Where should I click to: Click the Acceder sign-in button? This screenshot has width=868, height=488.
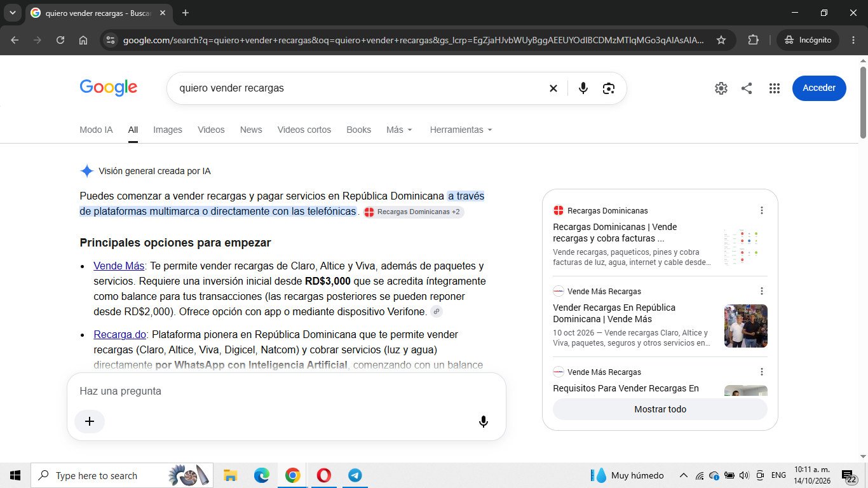click(x=819, y=88)
